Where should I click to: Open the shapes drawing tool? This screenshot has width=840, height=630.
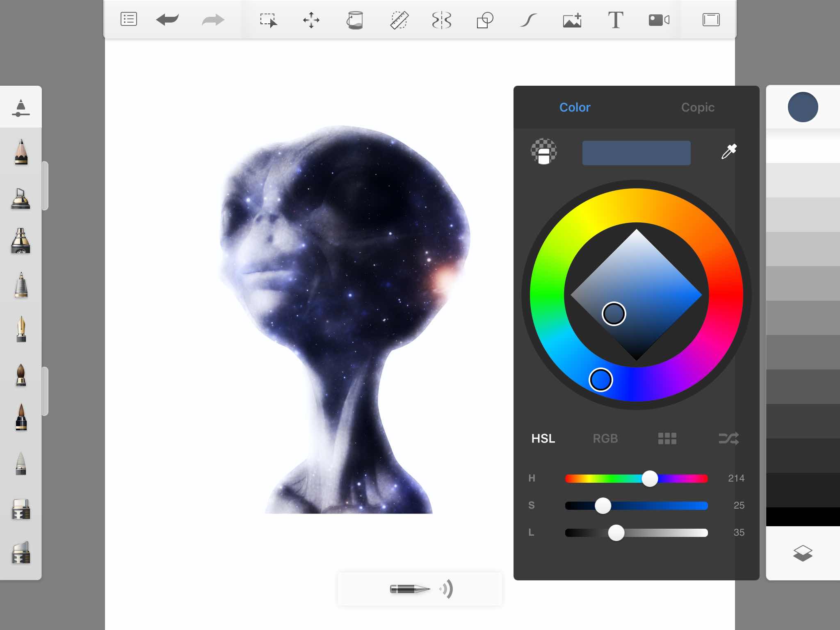pos(485,20)
